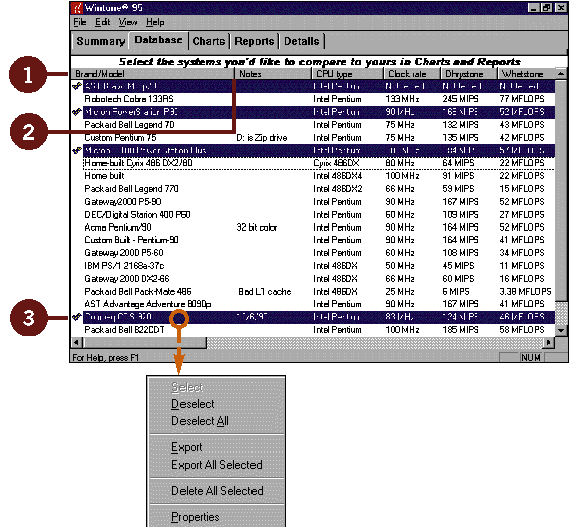This screenshot has width=569, height=527.
Task: Open the File menu
Action: tap(79, 23)
